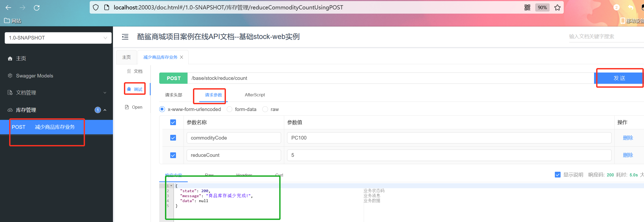The image size is (644, 222).
Task: Collapse JSON with fold arrow on line 1
Action: coord(171,186)
